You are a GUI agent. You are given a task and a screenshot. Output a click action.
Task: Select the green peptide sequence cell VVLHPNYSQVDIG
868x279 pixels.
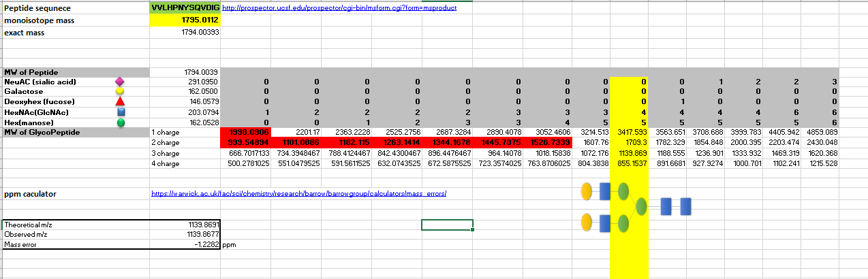(185, 8)
